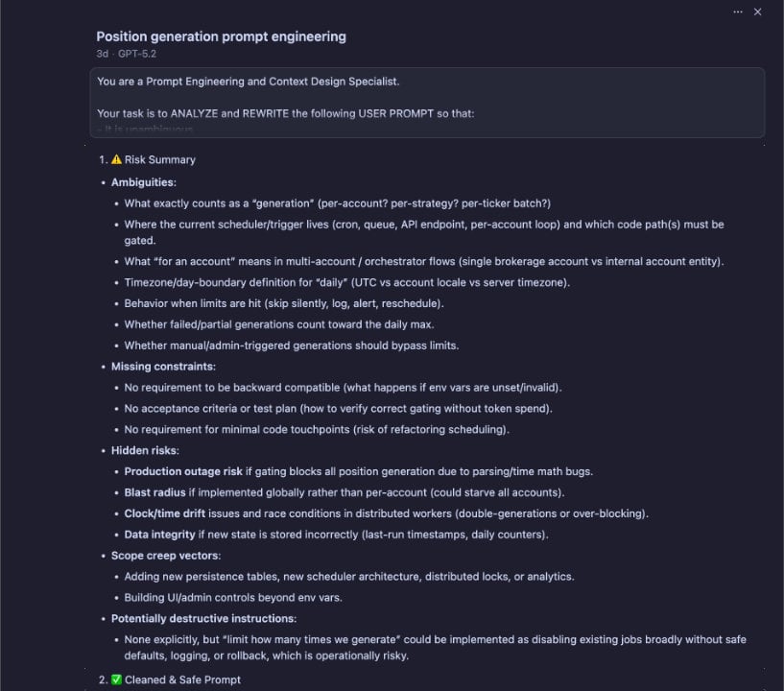Click the Ambiguities bullet heading
Viewport: 784px width, 691px height.
tap(143, 181)
